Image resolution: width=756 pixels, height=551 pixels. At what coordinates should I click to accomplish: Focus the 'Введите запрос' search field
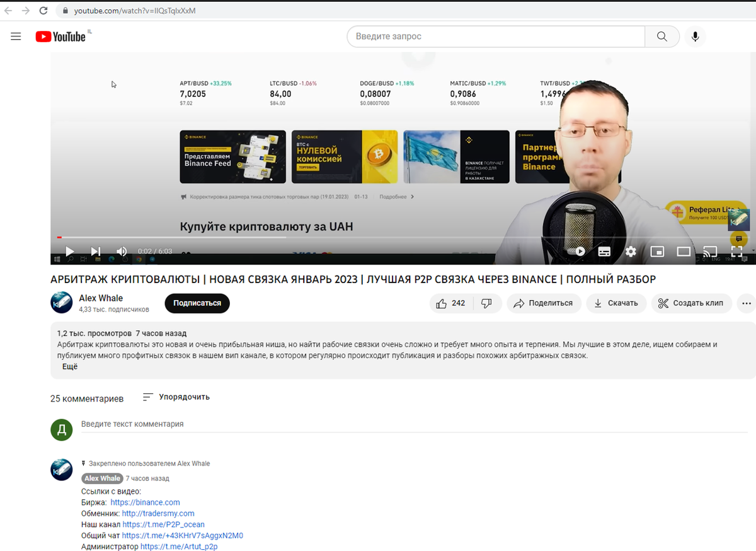[x=496, y=37]
